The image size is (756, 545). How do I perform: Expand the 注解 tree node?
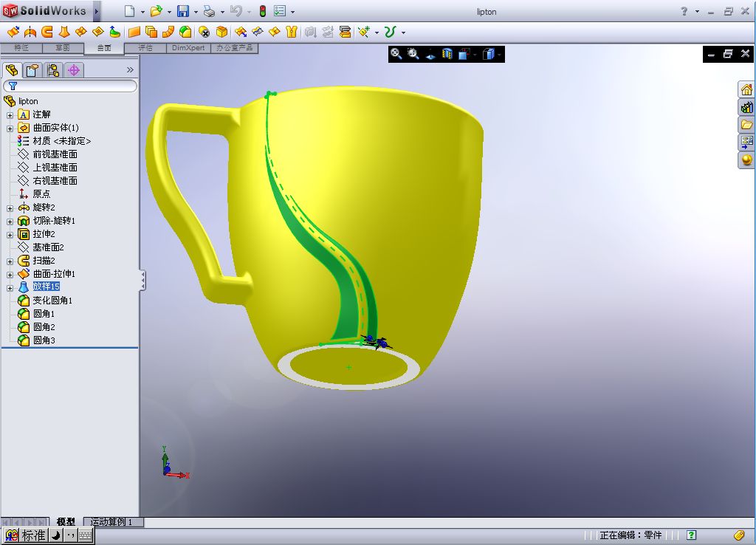10,115
